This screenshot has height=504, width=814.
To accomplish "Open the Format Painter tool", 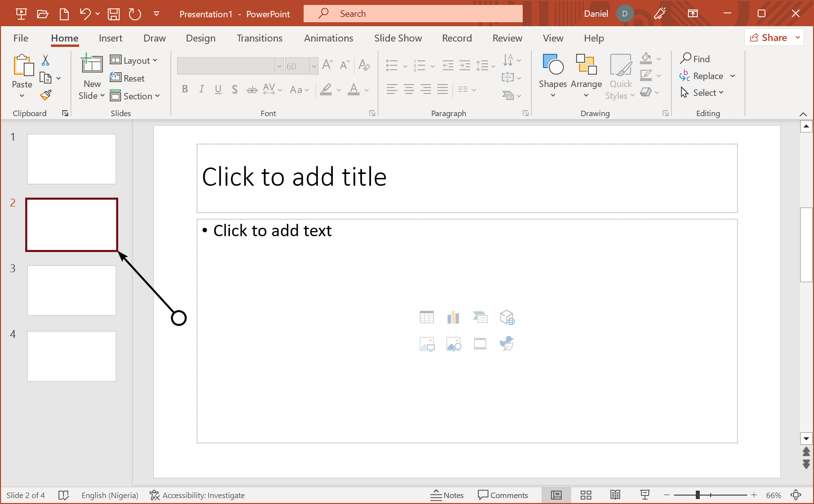I will coord(45,94).
